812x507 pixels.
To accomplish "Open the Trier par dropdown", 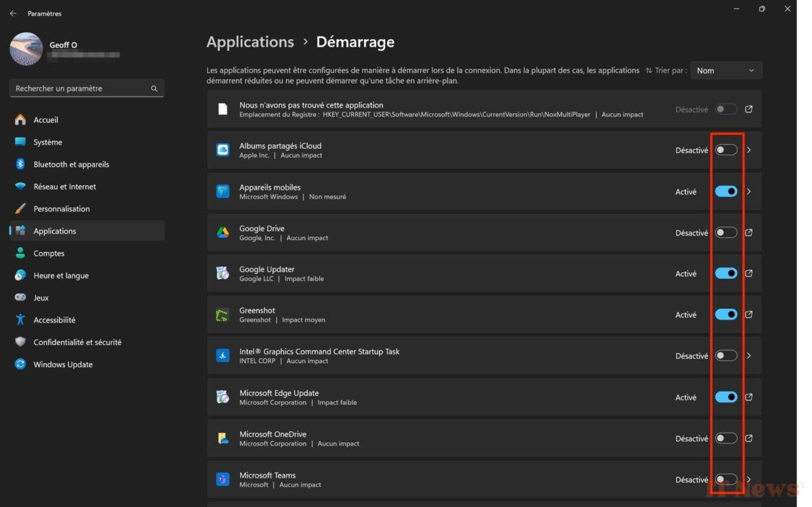I will click(726, 70).
